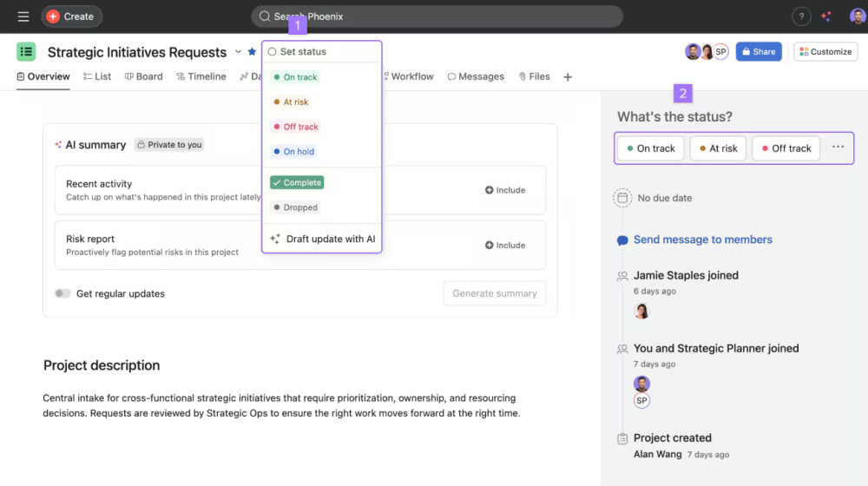Switch to the Timeline tab
Screen dimensions: 868x486
201,76
